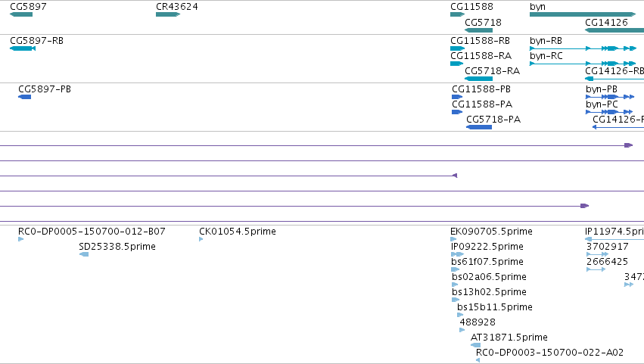The height and width of the screenshot is (364, 644).
Task: Select EST SD25338.5prime
Action: pyautogui.click(x=84, y=254)
